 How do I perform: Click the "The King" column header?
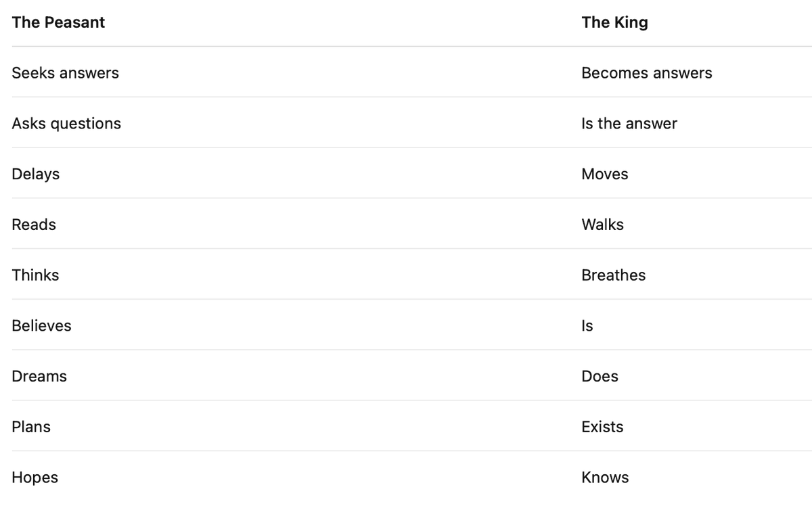[614, 22]
